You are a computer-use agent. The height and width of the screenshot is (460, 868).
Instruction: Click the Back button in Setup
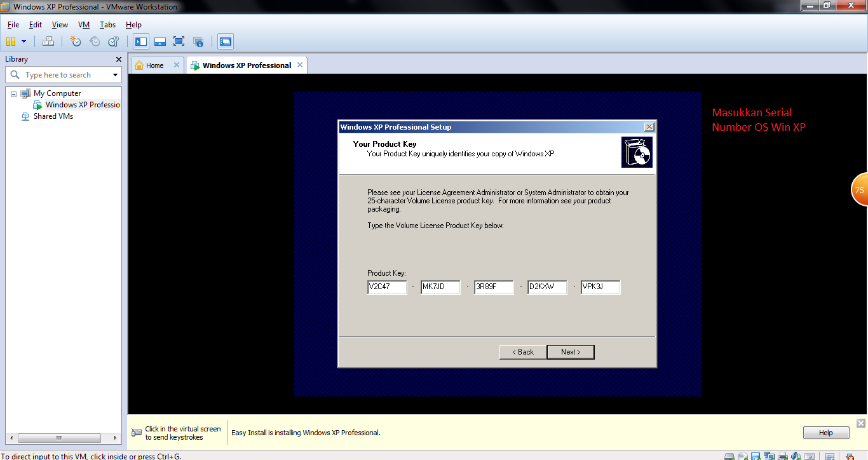[x=523, y=352]
